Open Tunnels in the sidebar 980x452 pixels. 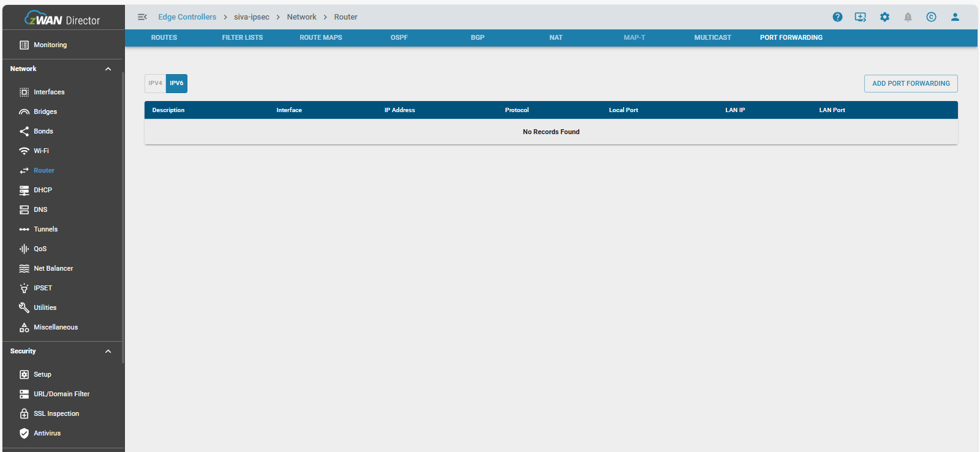[x=45, y=229]
